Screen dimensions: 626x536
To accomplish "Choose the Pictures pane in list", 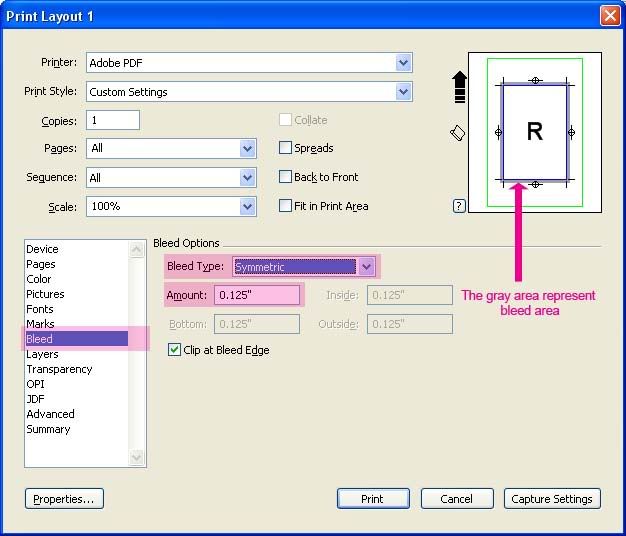I will point(45,294).
